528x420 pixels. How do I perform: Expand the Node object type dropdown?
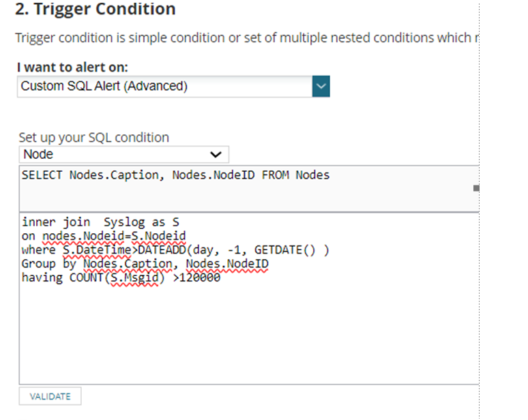point(124,154)
